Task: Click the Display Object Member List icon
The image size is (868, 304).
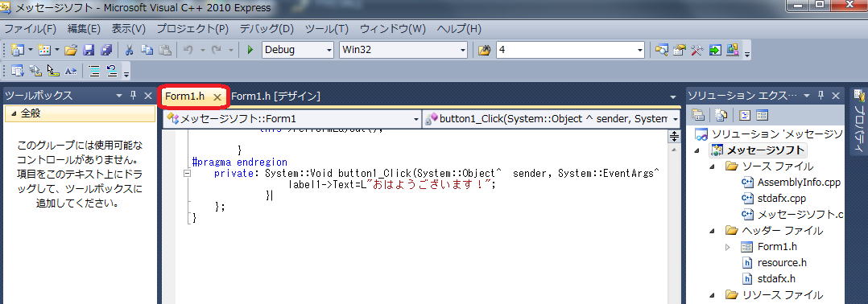Action: click(17, 71)
